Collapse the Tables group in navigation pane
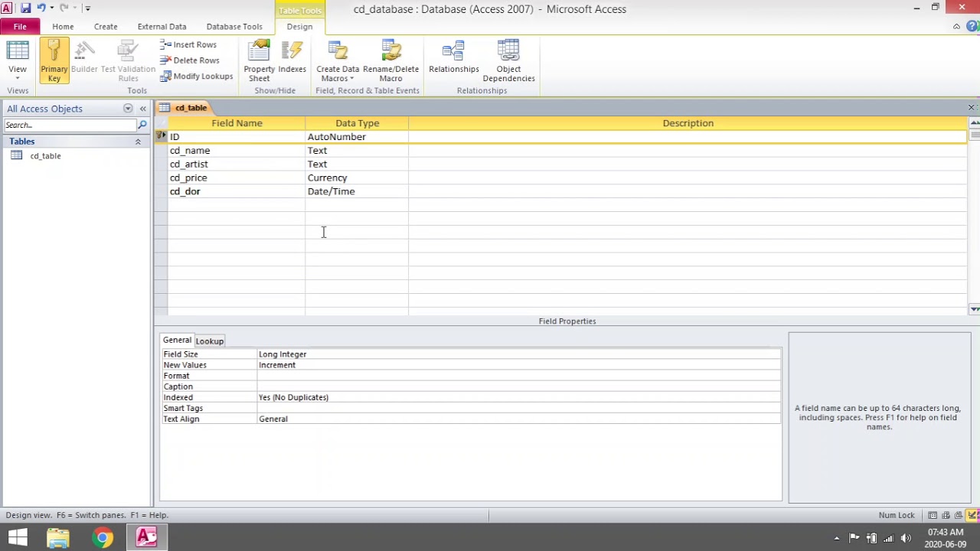The width and height of the screenshot is (980, 551). (x=138, y=142)
